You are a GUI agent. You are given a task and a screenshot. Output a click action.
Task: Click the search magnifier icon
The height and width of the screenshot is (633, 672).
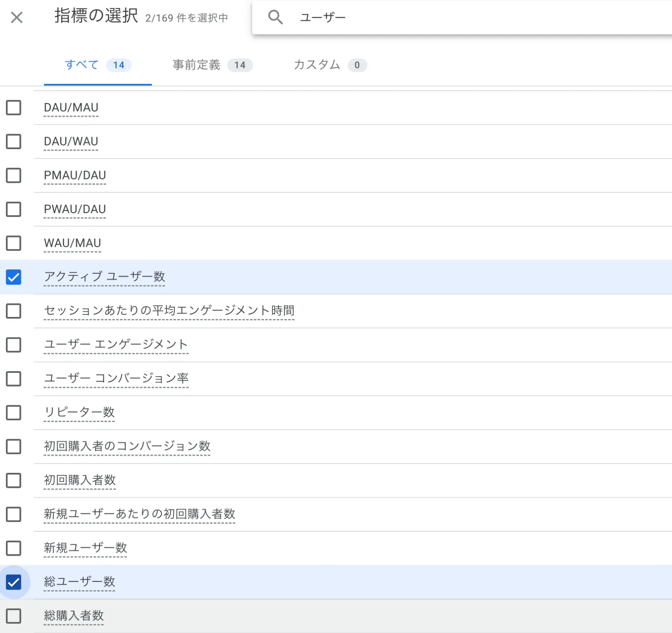click(x=276, y=17)
